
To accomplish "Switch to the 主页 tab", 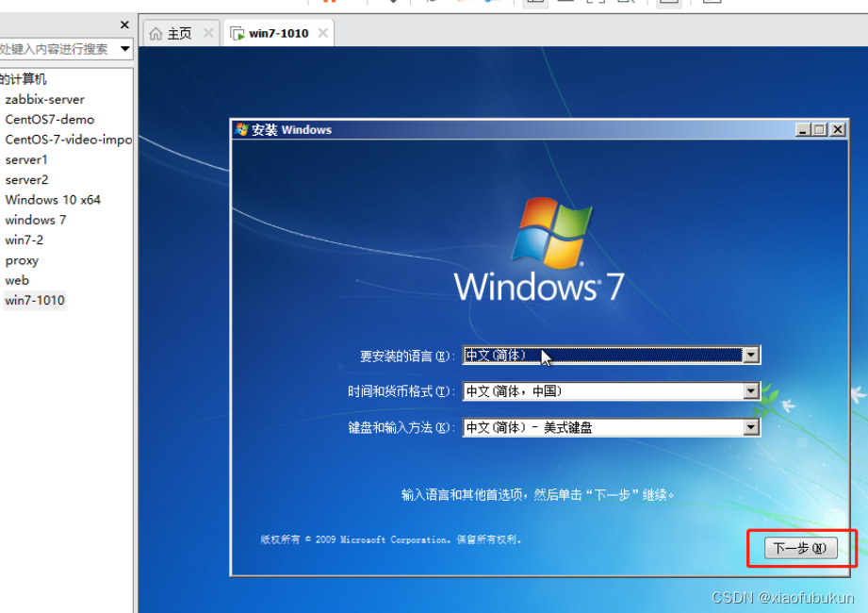I will 179,34.
